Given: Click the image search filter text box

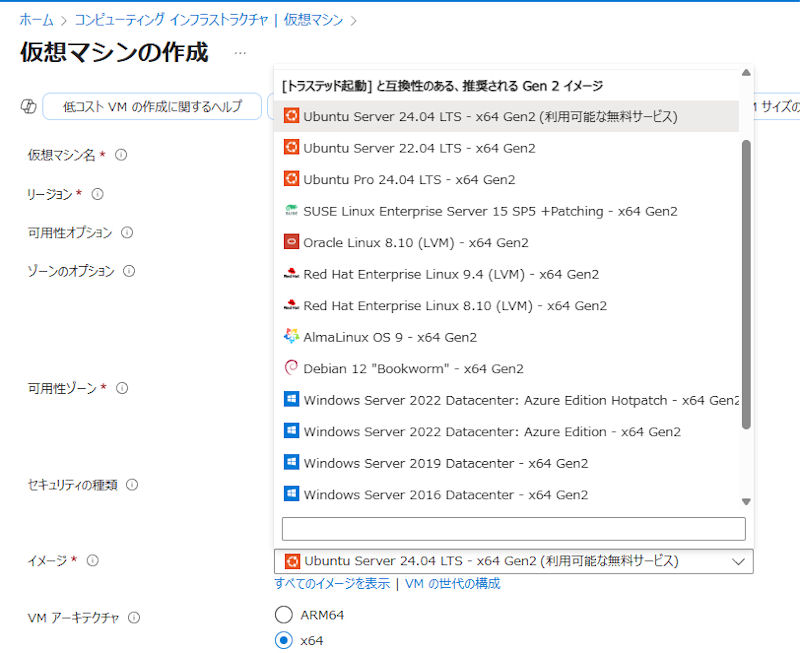Looking at the screenshot, I should point(513,529).
